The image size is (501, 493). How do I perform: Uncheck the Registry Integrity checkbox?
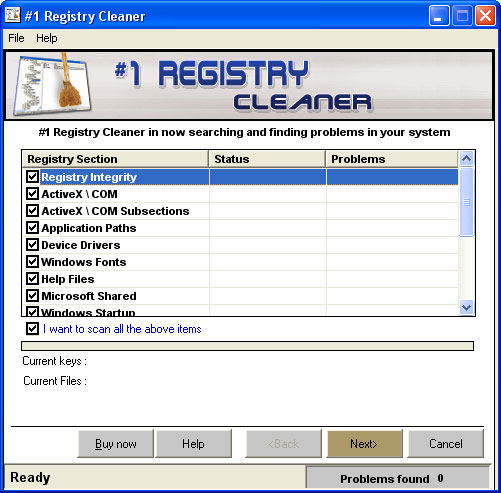pos(32,176)
